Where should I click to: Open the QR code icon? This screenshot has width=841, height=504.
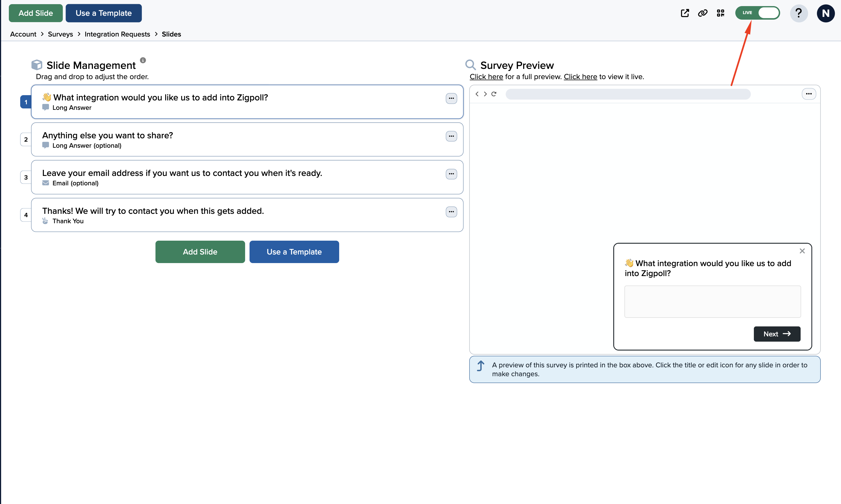click(x=720, y=13)
